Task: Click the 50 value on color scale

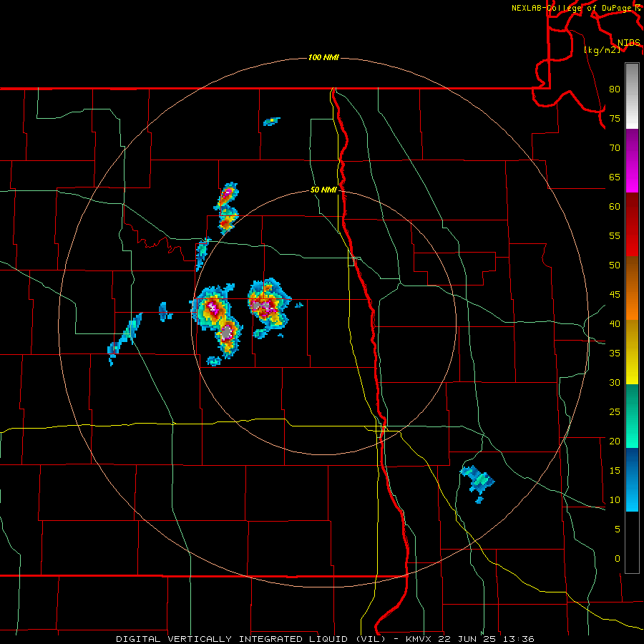Action: (x=615, y=265)
